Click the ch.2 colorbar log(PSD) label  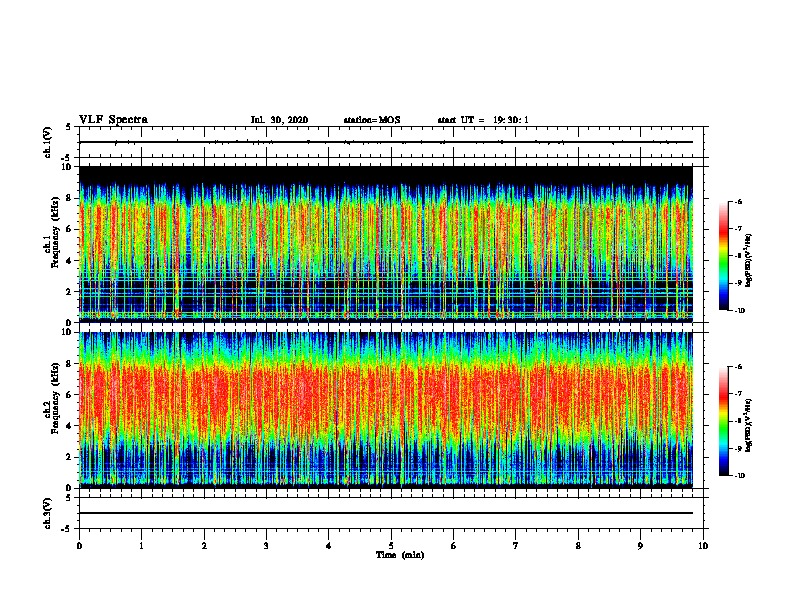pyautogui.click(x=749, y=425)
